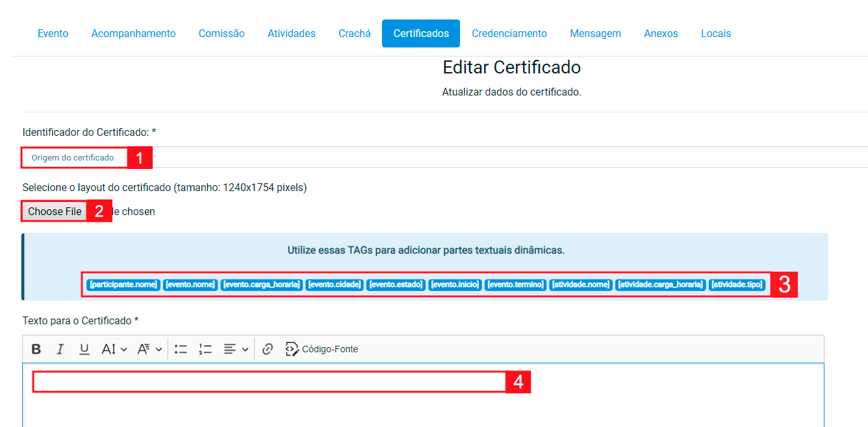This screenshot has height=427, width=868.
Task: Expand the text alignment dropdown
Action: 236,349
